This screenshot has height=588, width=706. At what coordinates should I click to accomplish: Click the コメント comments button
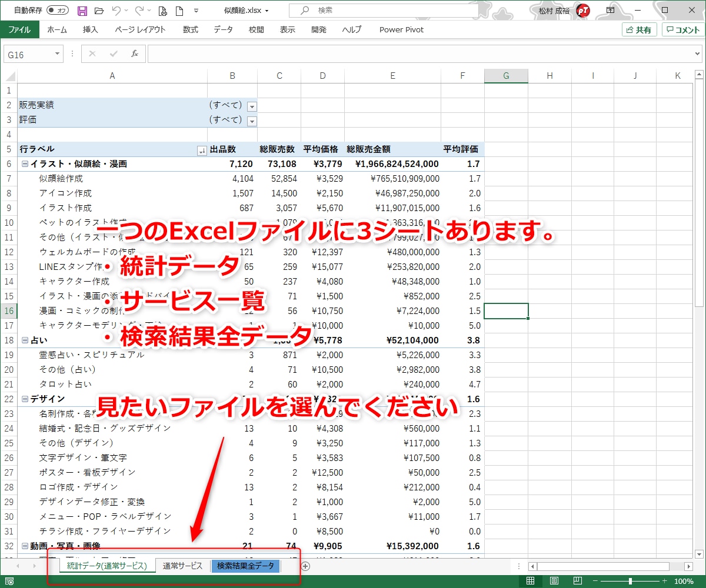point(682,29)
